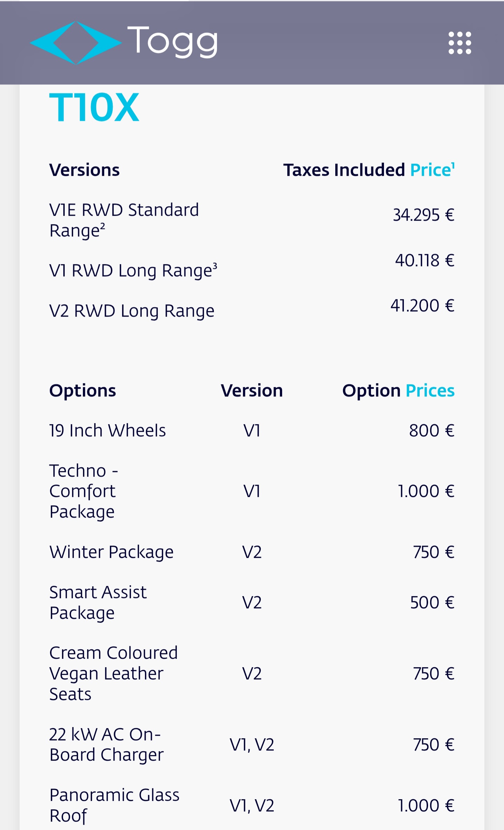This screenshot has height=830, width=504.
Task: Click the Option Prices column header
Action: tap(398, 390)
